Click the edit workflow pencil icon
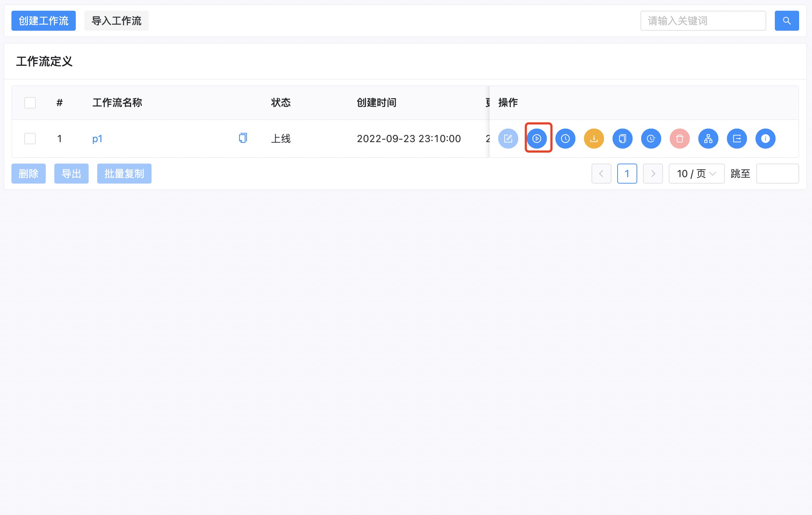This screenshot has width=812, height=515. point(508,139)
